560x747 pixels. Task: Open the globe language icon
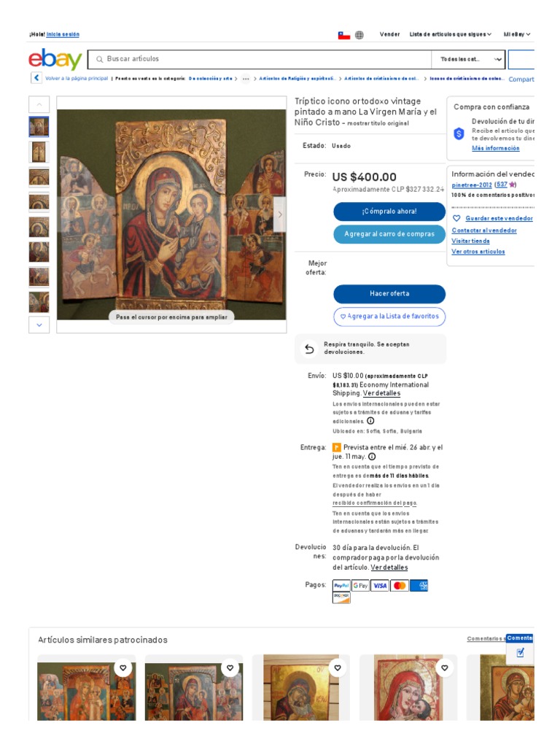tap(359, 35)
